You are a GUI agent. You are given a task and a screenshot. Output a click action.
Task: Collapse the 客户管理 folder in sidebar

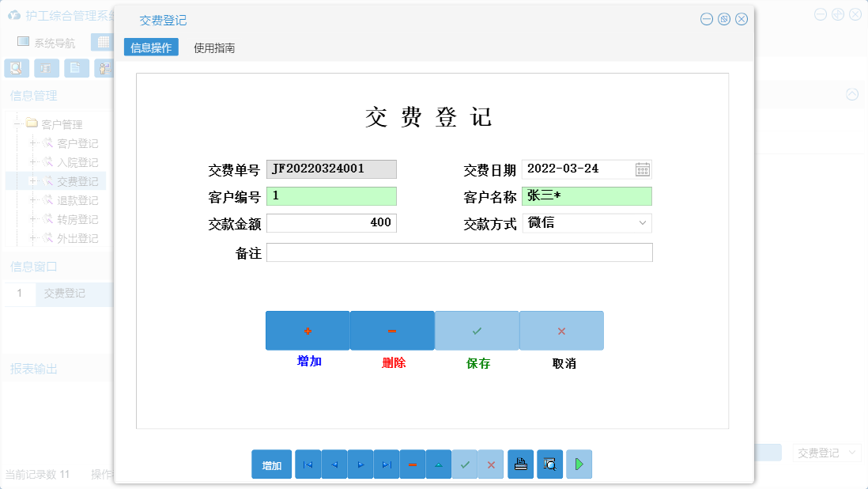18,123
